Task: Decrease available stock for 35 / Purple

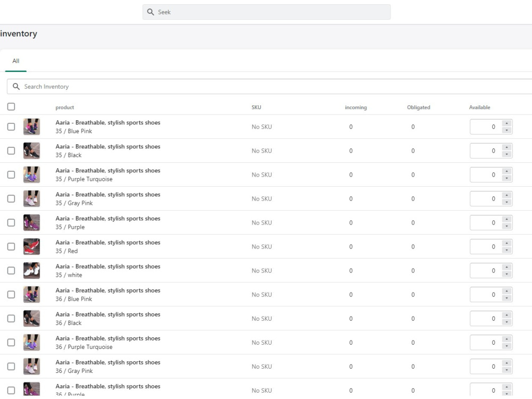Action: point(506,226)
